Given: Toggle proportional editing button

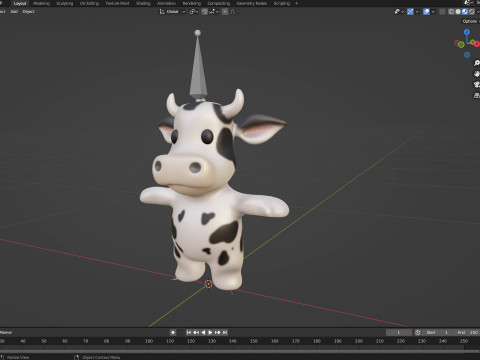Looking at the screenshot, I should click(225, 12).
